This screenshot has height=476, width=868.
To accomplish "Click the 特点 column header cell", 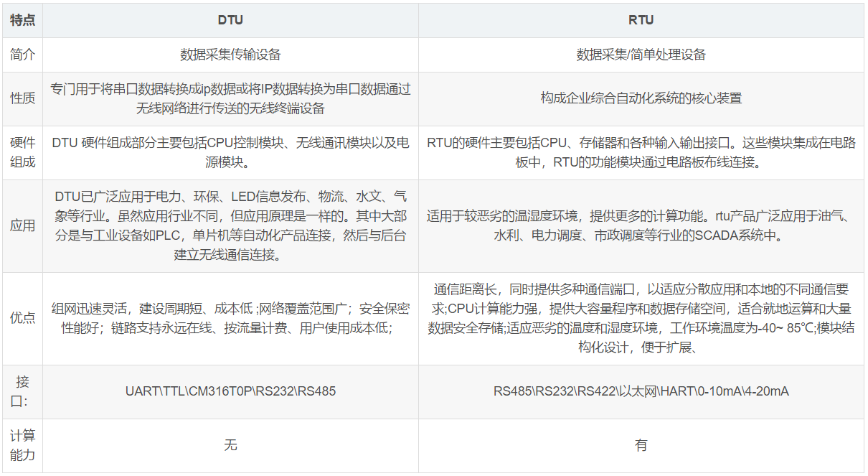I will (22, 20).
